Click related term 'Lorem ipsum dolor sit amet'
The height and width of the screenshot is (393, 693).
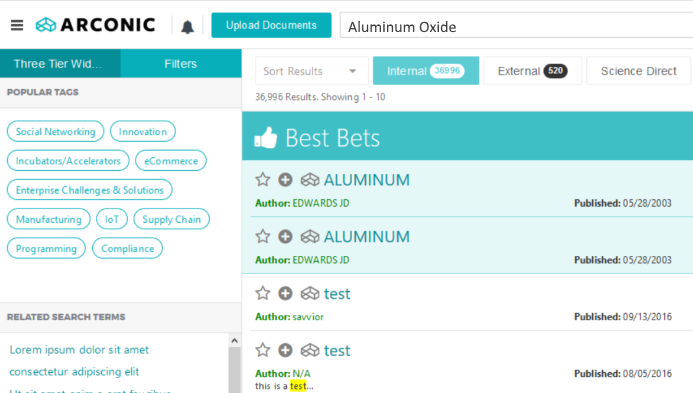point(79,350)
